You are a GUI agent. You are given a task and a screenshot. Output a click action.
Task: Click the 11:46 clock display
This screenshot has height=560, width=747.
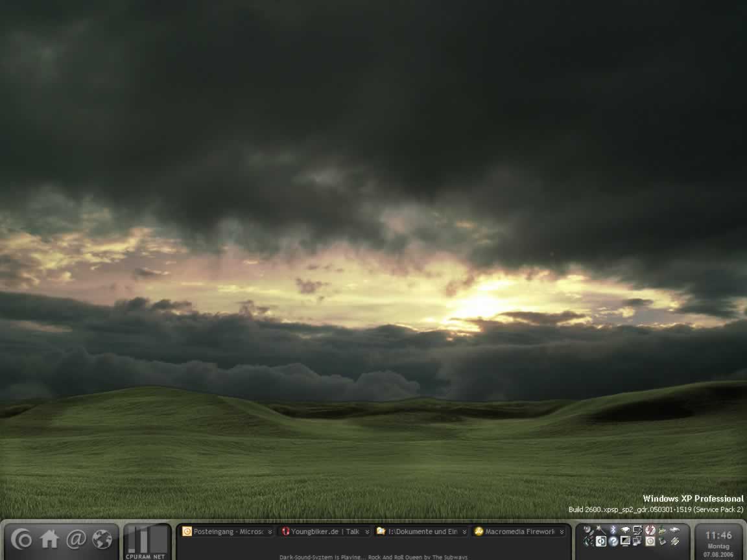click(x=718, y=536)
